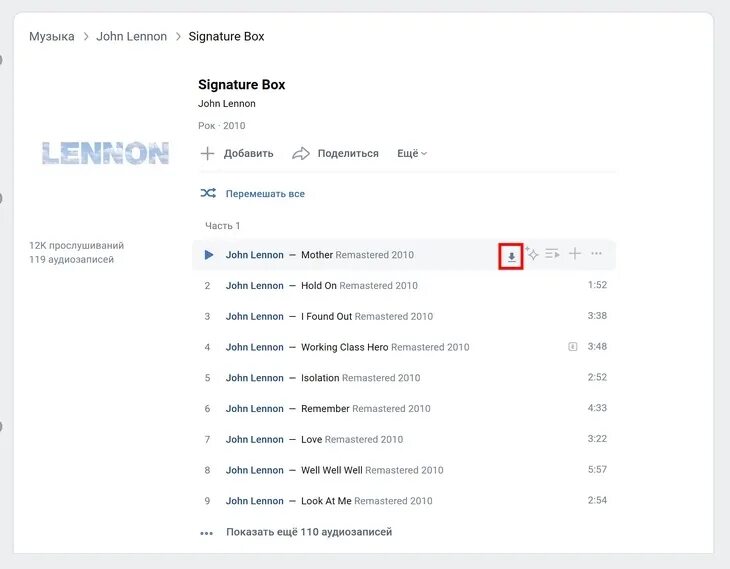Click Поделиться to share album
The height and width of the screenshot is (569, 730).
click(x=348, y=153)
